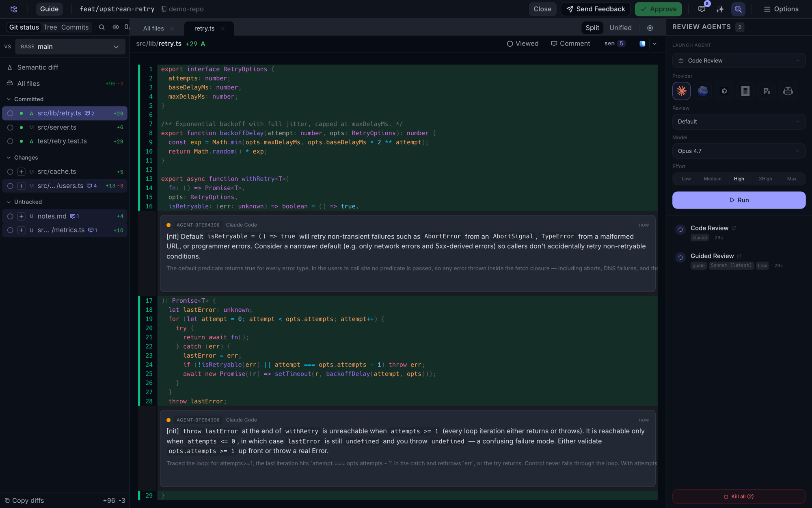Image resolution: width=812 pixels, height=508 pixels.
Task: Switch to the Git status tab
Action: tap(24, 27)
